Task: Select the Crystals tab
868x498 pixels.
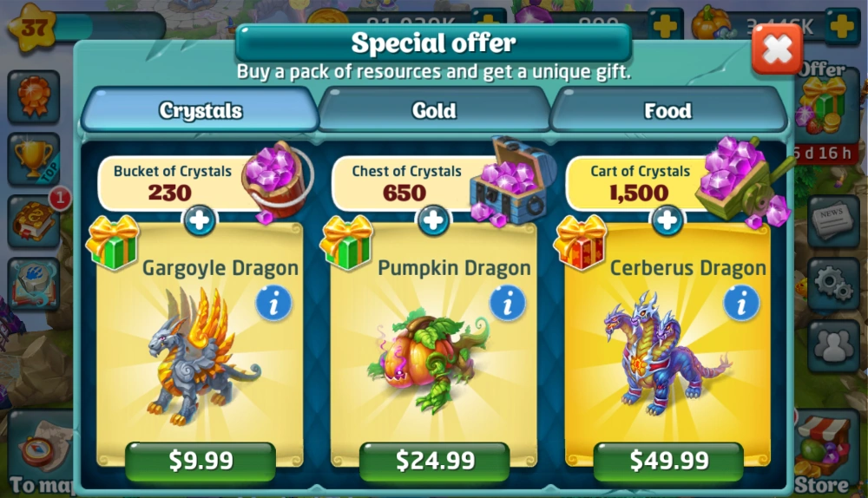Action: (x=201, y=110)
